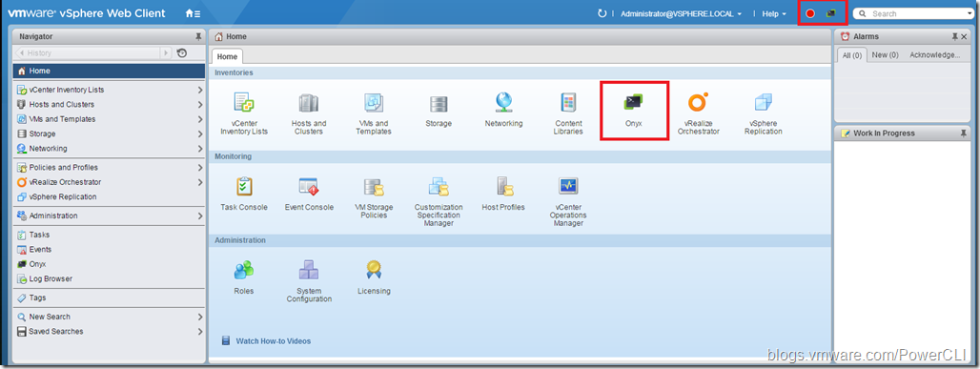Open vRealize Orchestrator from the Inventories section
Image resolution: width=980 pixels, height=369 pixels.
coord(698,113)
